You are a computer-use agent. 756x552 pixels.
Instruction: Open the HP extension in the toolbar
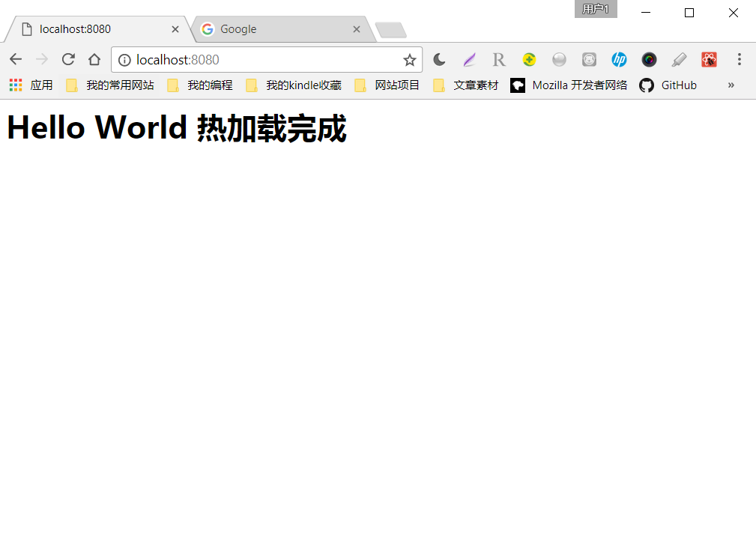619,59
